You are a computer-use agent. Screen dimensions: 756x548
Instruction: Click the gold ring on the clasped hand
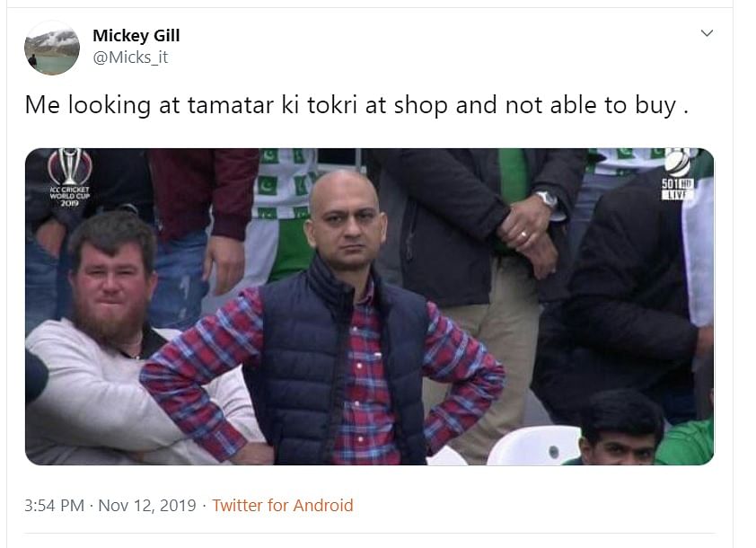click(523, 235)
